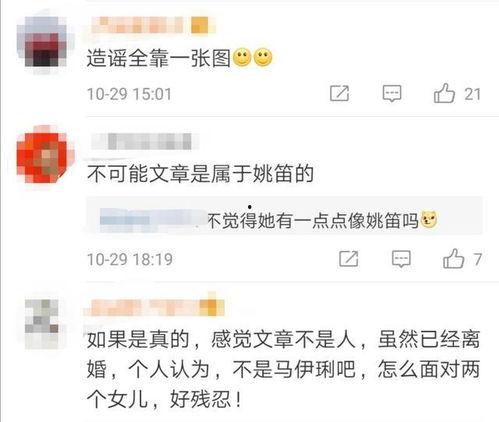Repost the 10-29 15:01 comment
This screenshot has width=499, height=422.
pyautogui.click(x=339, y=93)
